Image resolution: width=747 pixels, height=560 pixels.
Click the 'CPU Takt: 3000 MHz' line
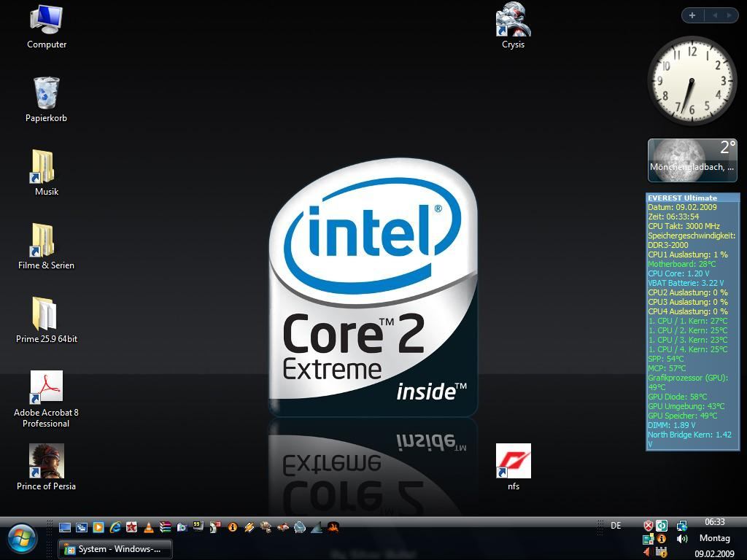click(684, 226)
